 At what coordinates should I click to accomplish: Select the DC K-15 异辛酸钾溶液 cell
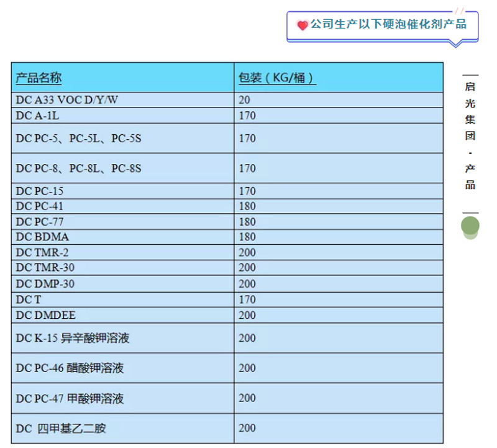[x=73, y=339]
